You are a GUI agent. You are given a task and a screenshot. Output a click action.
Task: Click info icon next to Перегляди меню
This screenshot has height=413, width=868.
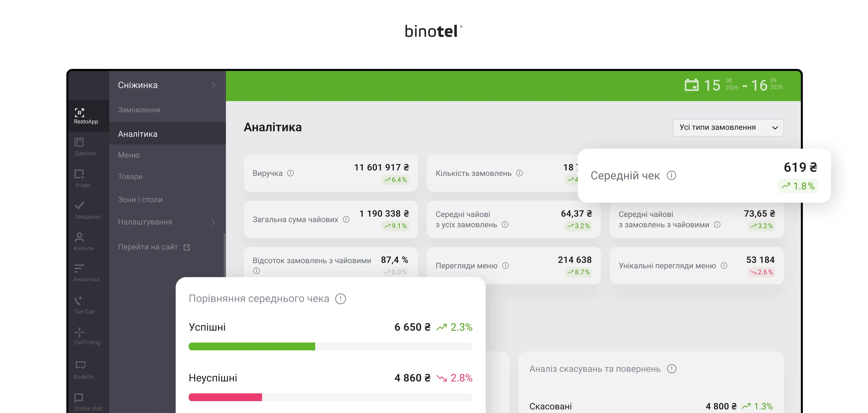[x=506, y=266]
